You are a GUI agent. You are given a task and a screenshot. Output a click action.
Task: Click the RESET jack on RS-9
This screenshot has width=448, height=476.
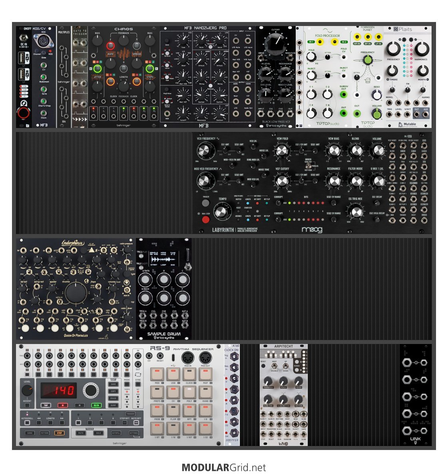pos(160,356)
